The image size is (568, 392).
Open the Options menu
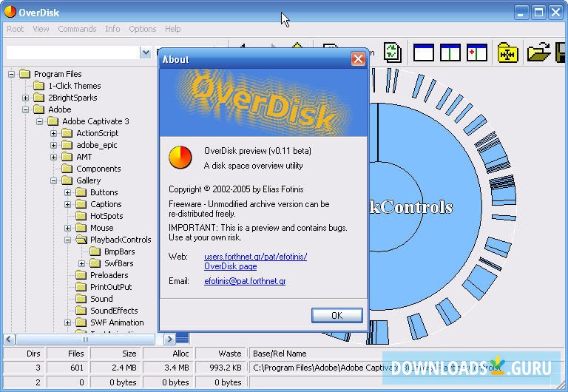[x=143, y=29]
